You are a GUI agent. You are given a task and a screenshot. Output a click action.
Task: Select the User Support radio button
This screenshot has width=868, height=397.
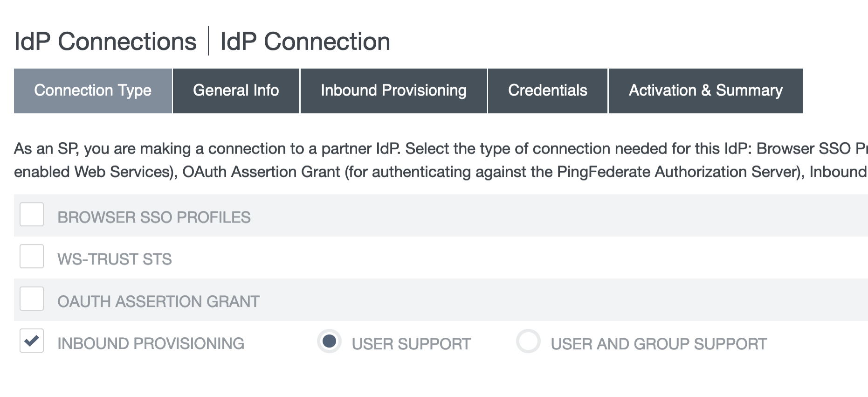coord(329,341)
